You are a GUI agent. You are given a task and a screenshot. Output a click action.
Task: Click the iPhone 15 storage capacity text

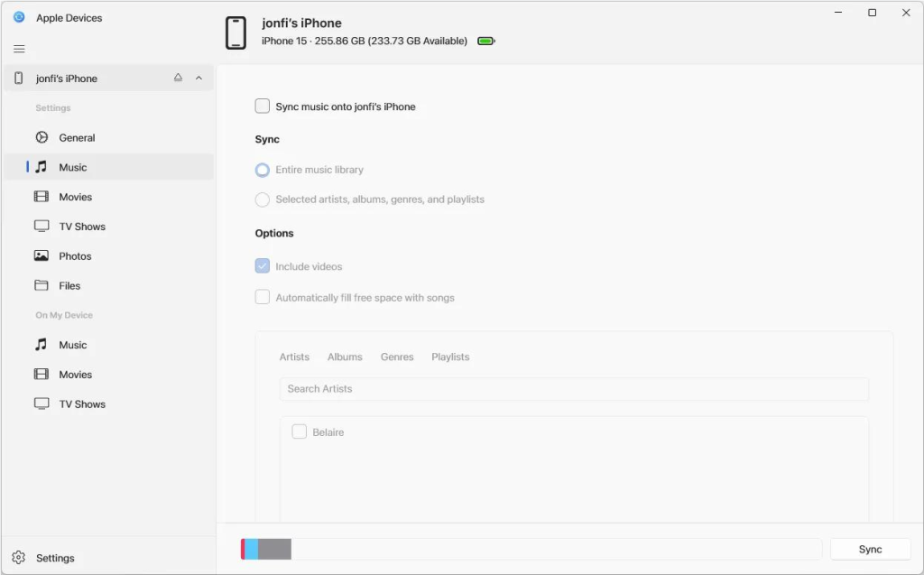pos(365,41)
